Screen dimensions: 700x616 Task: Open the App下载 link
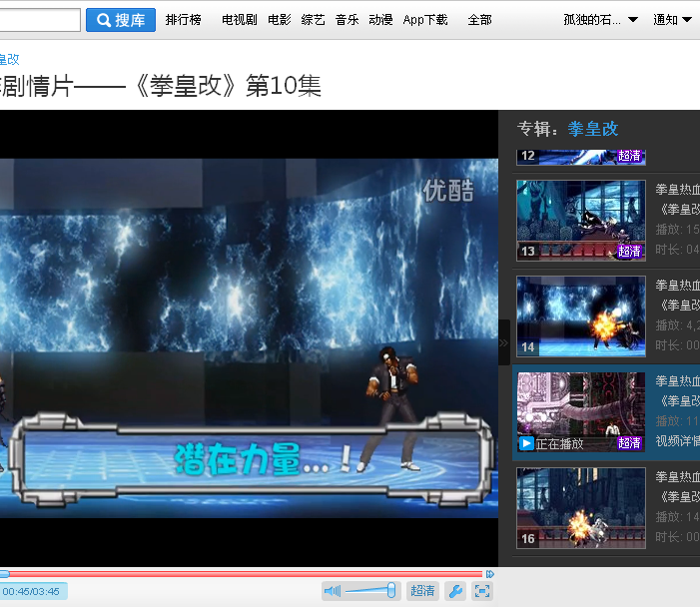pyautogui.click(x=425, y=20)
